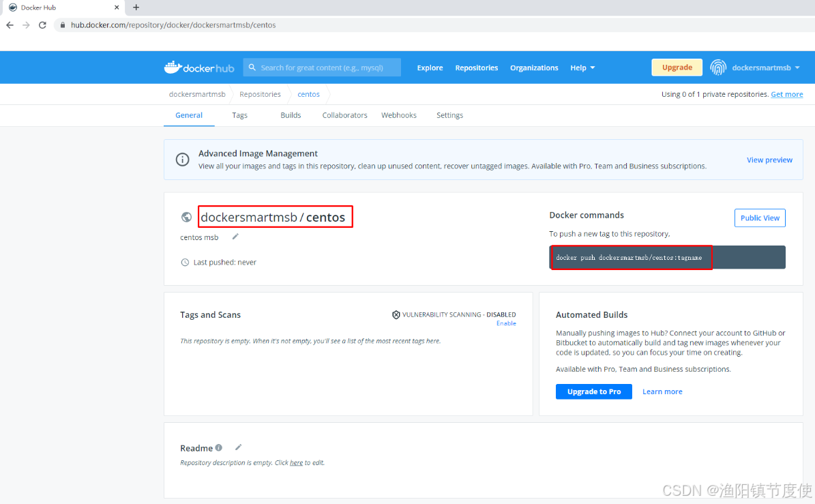Switch to the Builds tab
The height and width of the screenshot is (504, 815).
point(291,115)
